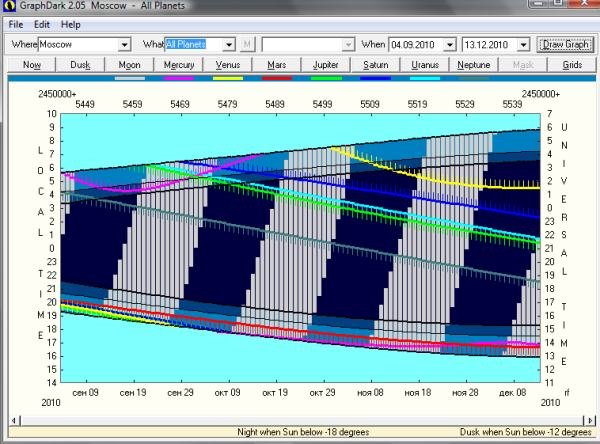
Task: Click the 'Night when Sun below -18 degrees' status text
Action: point(303,432)
